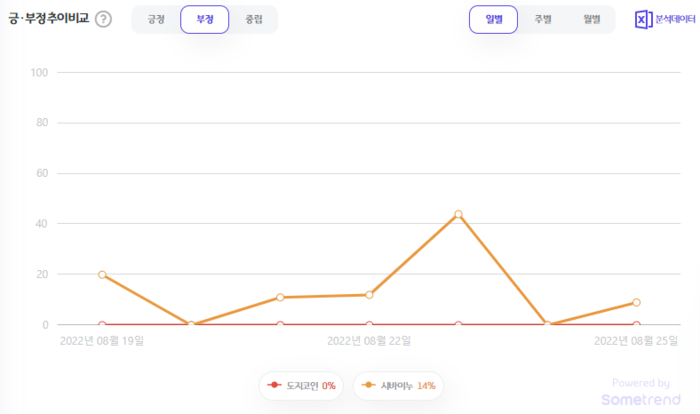
Task: Switch to 주별 weekly view
Action: pyautogui.click(x=542, y=20)
